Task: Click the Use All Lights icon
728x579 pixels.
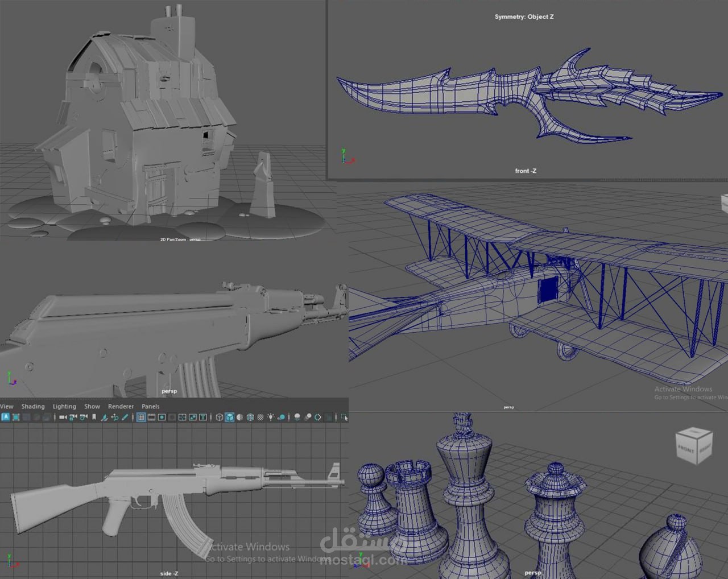Action: pos(271,417)
